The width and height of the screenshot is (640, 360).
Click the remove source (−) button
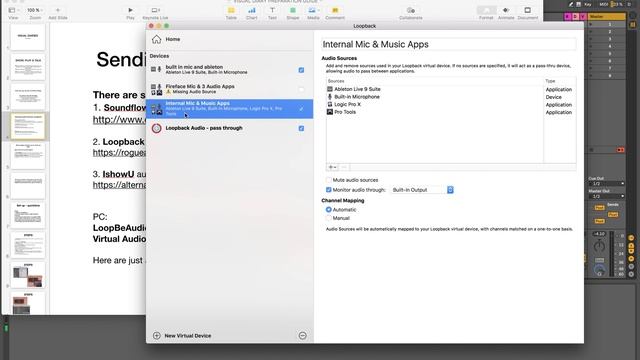(344, 167)
